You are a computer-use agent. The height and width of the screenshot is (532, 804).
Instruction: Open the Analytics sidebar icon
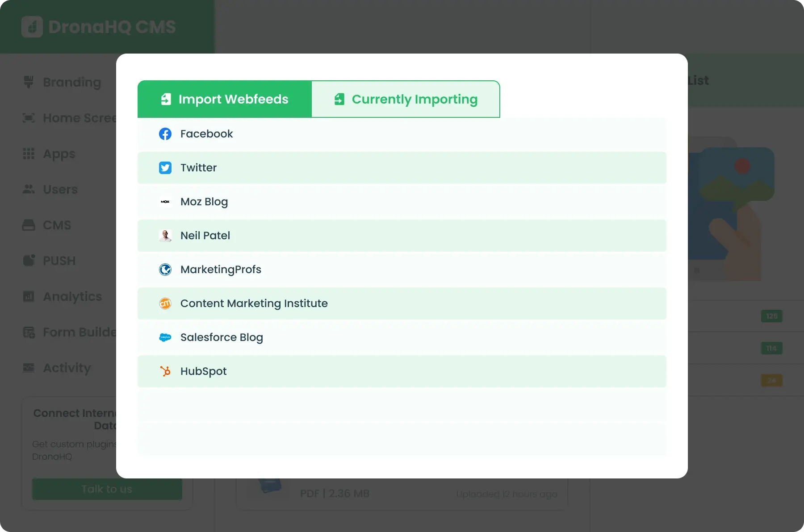(29, 296)
